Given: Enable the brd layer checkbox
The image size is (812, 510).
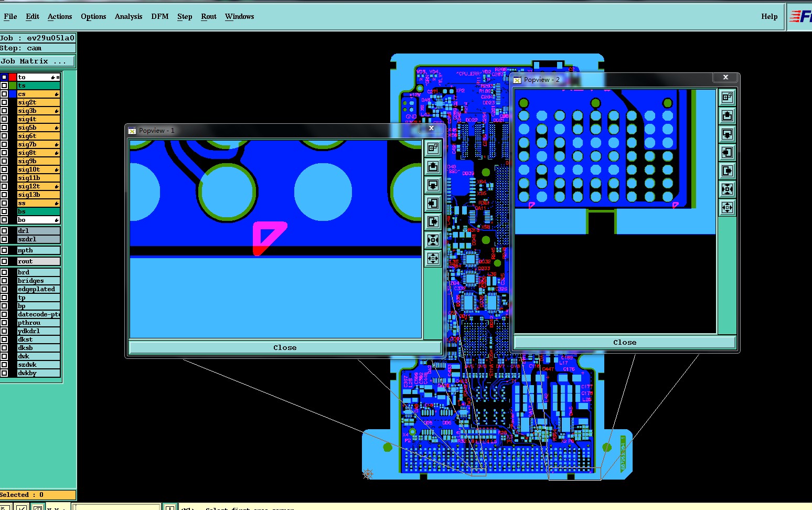Looking at the screenshot, I should 4,272.
